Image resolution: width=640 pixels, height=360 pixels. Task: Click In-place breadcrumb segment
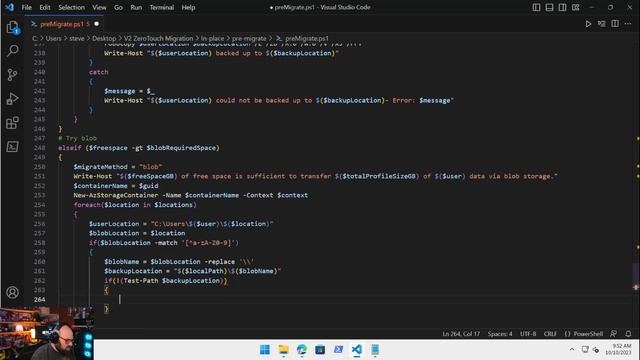[x=213, y=38]
